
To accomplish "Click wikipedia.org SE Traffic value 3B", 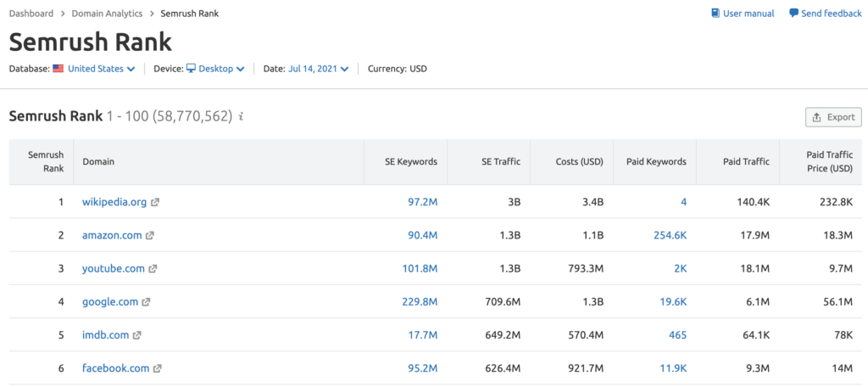I will coord(515,202).
